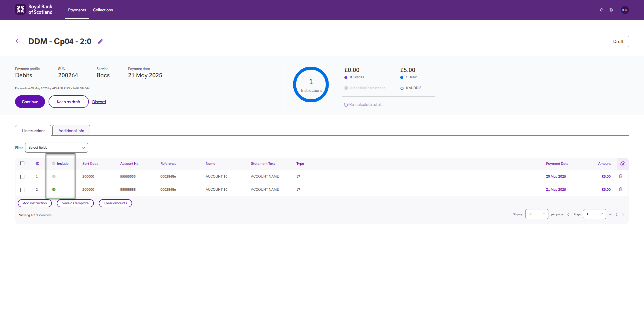The width and height of the screenshot is (644, 328).
Task: Delete instruction row 2 with trash icon
Action: coord(621,189)
